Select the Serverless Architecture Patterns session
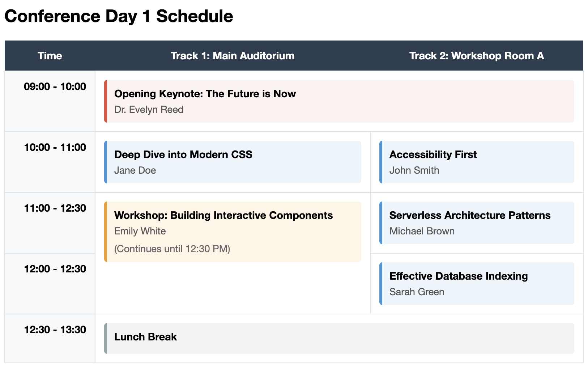This screenshot has height=369, width=588. click(477, 223)
